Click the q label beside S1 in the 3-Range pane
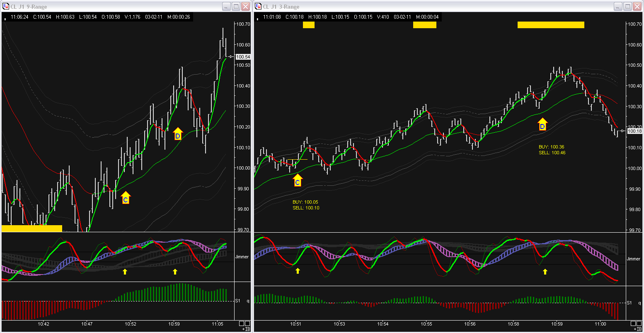The width and height of the screenshot is (644, 333). point(640,303)
